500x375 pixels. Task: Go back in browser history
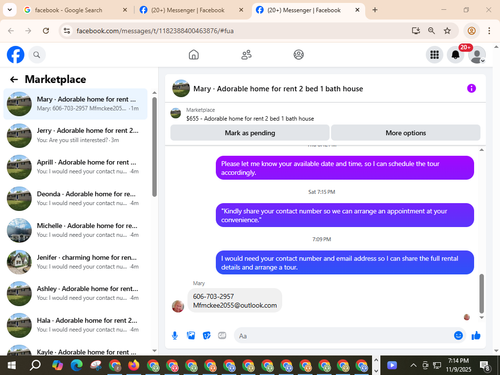pos(11,31)
